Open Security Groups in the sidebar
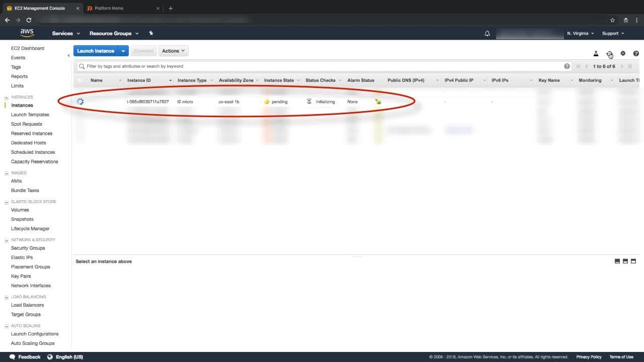Screen dimensions: 644x362 click(x=28, y=248)
